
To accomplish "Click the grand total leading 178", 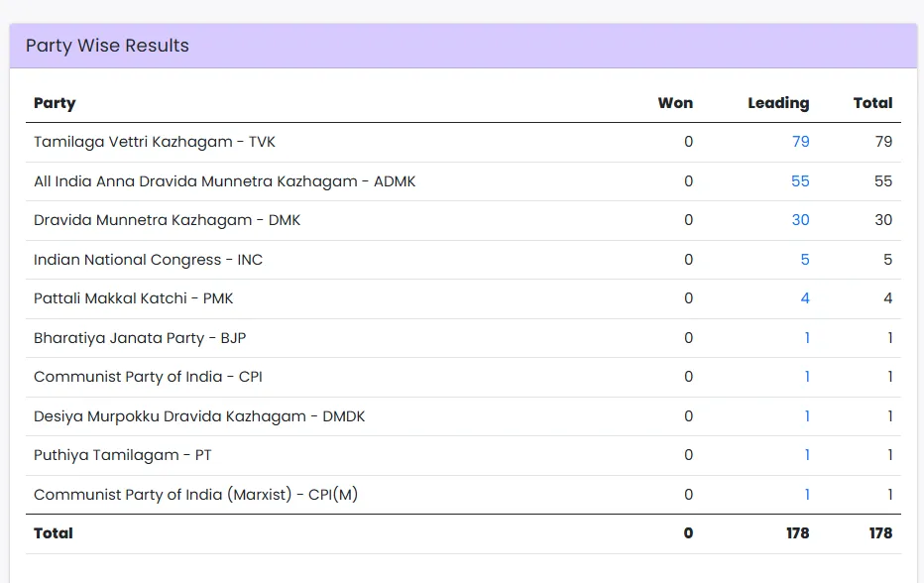I will pyautogui.click(x=797, y=533).
